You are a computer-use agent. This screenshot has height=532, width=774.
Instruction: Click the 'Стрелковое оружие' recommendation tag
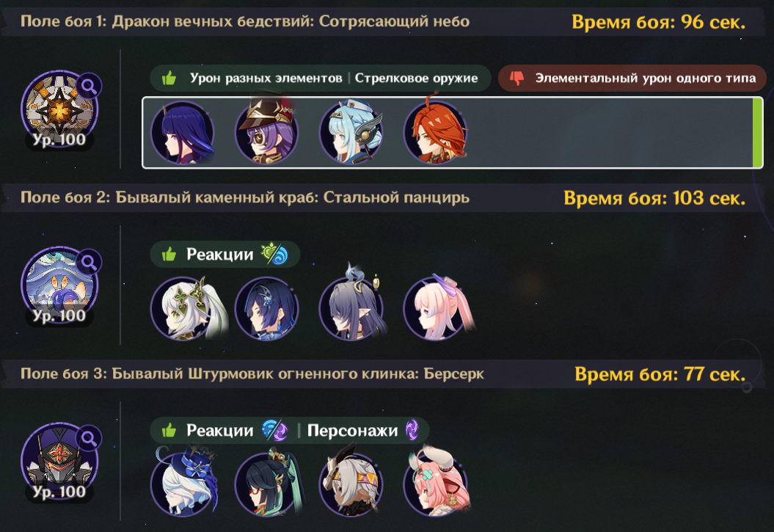tap(416, 78)
